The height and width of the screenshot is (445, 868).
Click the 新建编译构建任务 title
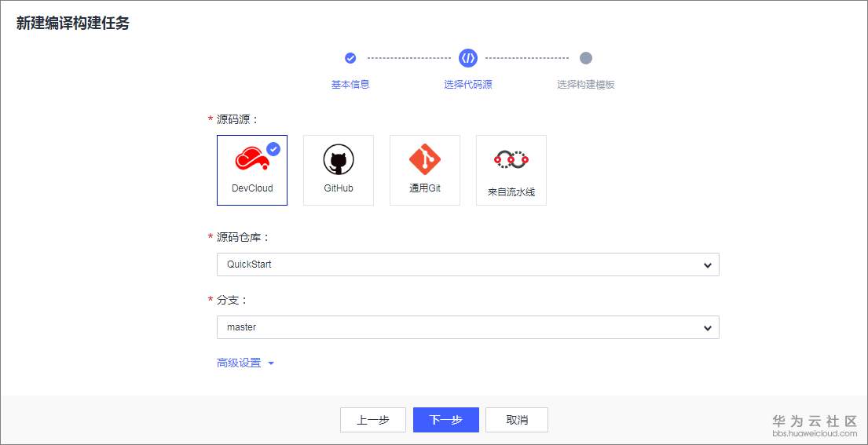tap(72, 24)
